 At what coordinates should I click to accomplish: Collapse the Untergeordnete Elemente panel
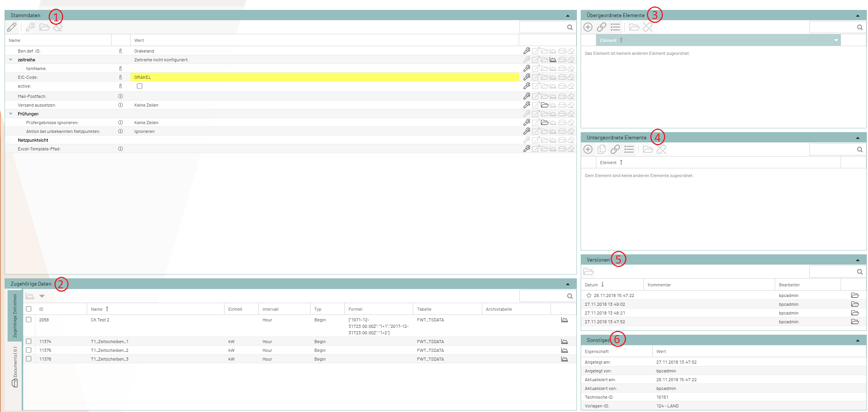click(x=858, y=138)
